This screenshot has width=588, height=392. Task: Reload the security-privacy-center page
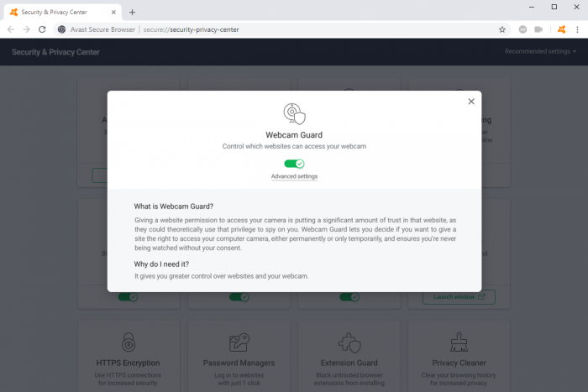[42, 29]
